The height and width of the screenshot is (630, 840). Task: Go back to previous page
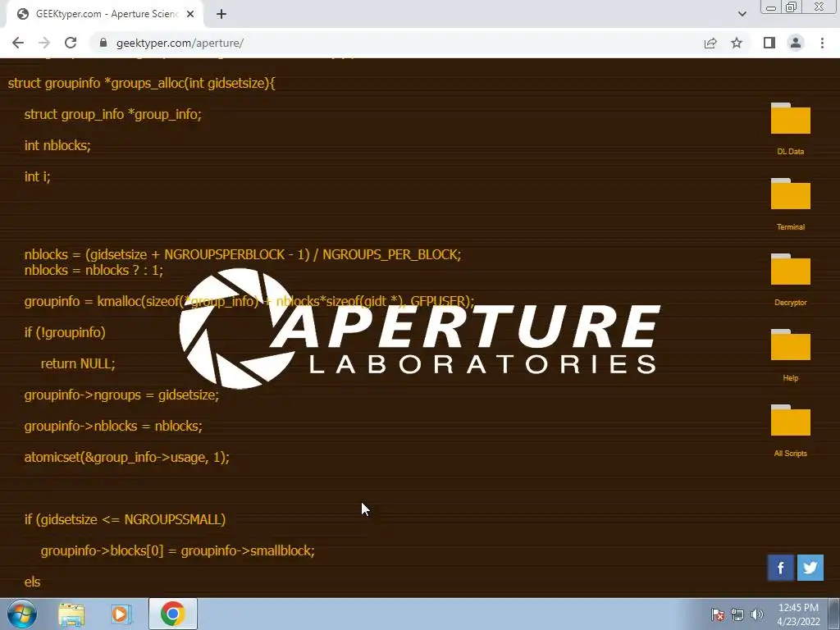coord(18,43)
